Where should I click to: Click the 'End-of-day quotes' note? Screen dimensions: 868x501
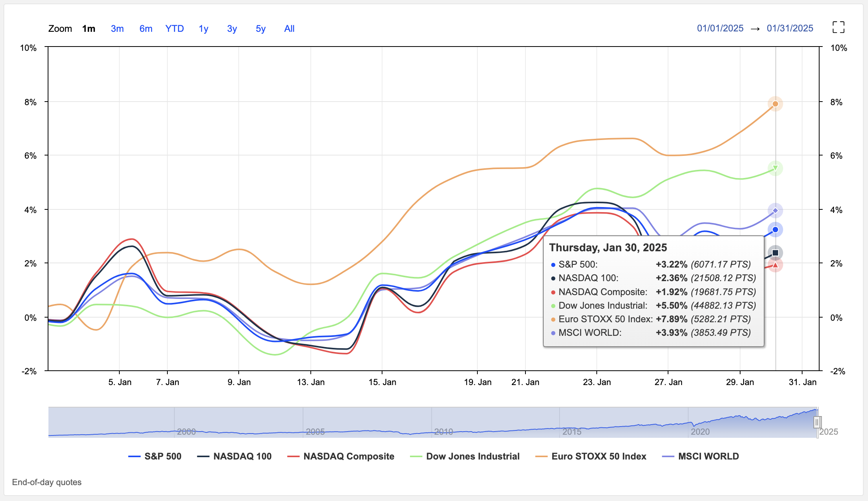(47, 482)
